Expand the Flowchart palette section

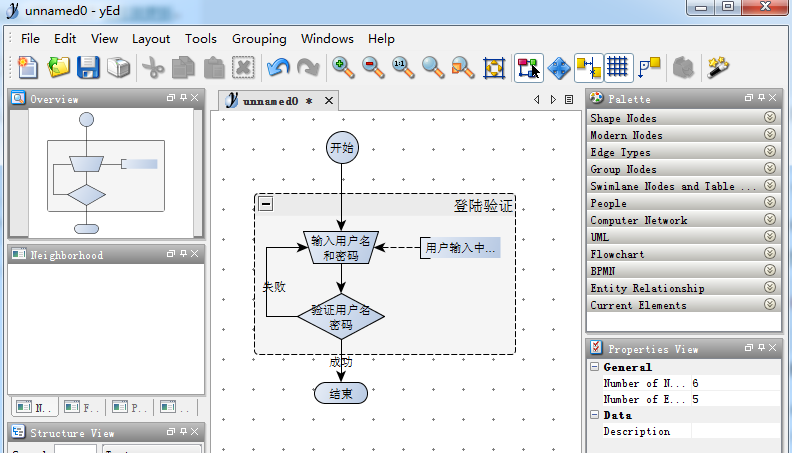coord(684,254)
